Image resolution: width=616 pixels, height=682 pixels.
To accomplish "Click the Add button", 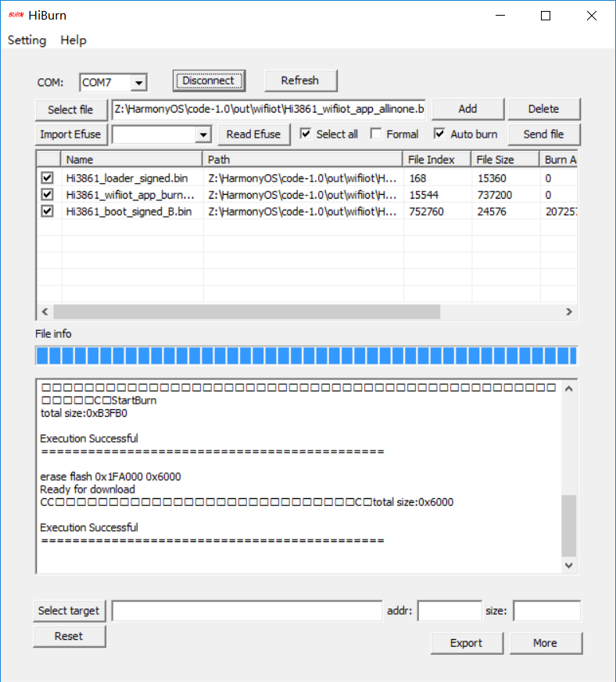I will pyautogui.click(x=467, y=109).
